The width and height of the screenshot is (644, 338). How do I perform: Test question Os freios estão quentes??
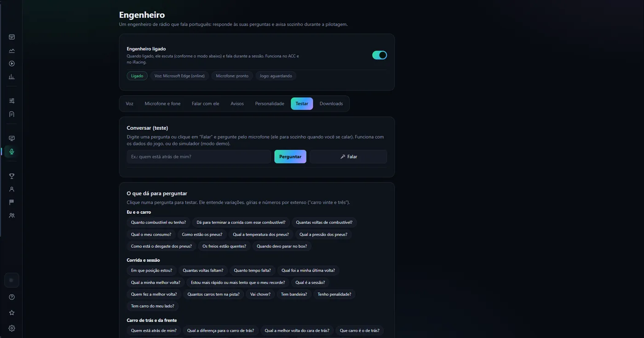224,246
